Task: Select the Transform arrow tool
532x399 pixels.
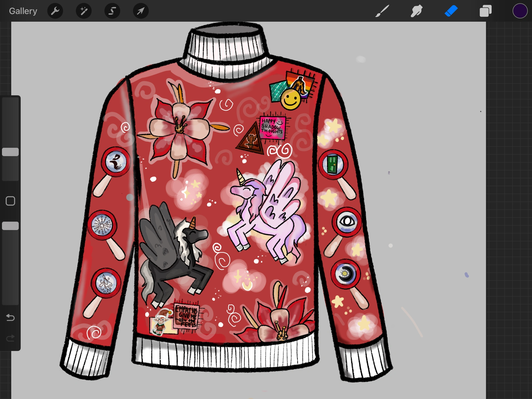Action: tap(140, 11)
